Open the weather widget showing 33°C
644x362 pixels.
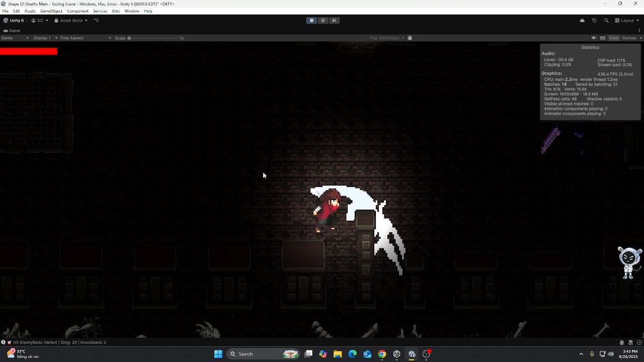23,354
